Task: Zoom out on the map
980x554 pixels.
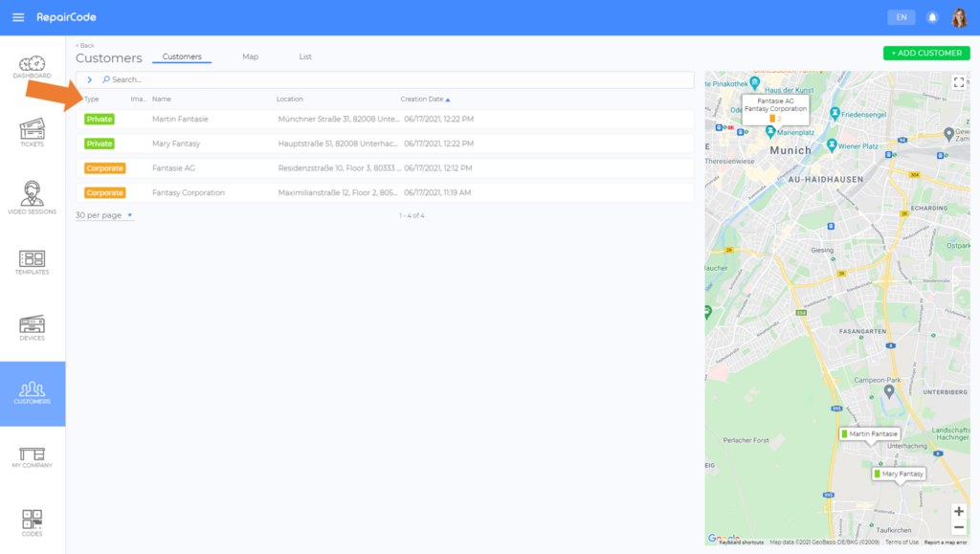Action: 959,527
